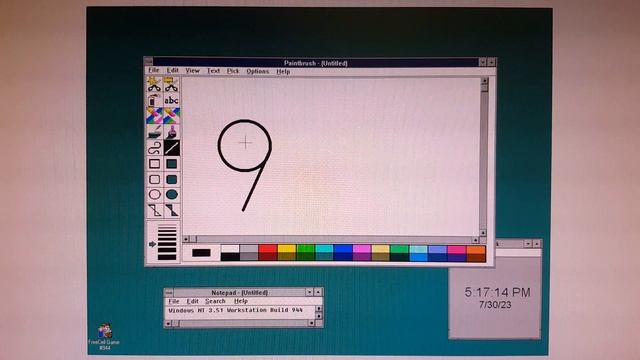Open Paintbrush Edit menu
The height and width of the screenshot is (360, 640).
tap(173, 71)
